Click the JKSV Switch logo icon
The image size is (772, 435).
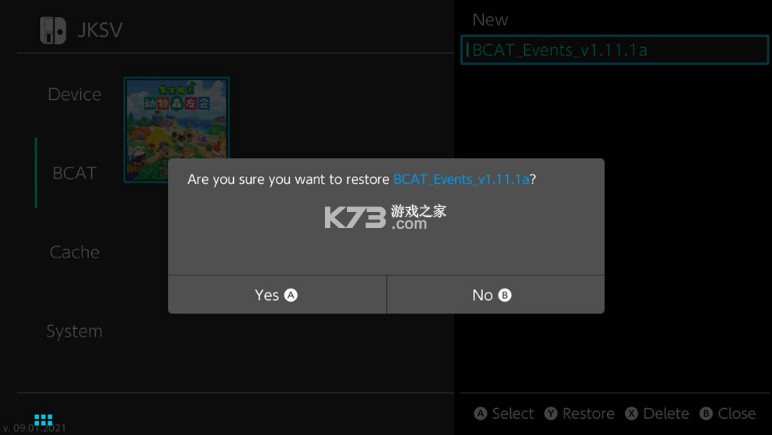click(x=53, y=30)
